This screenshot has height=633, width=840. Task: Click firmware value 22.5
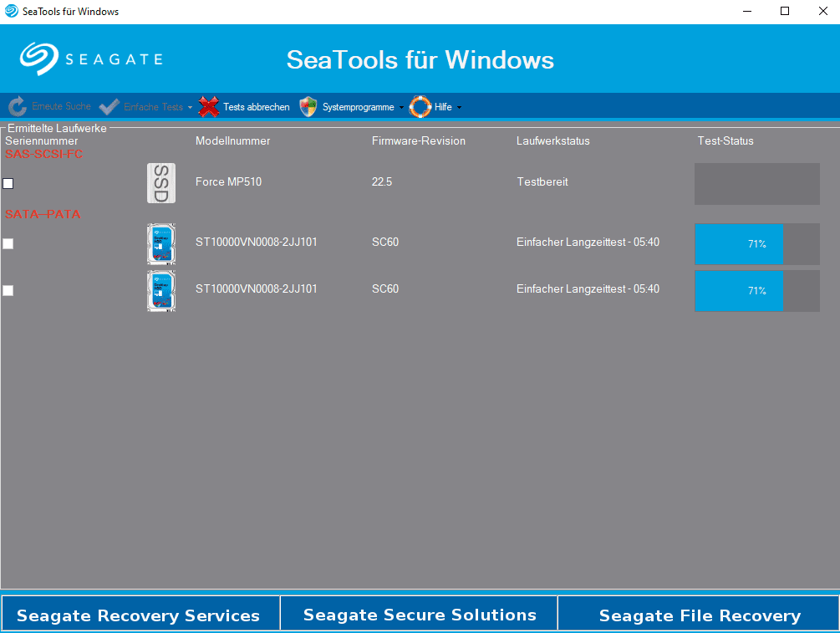[x=381, y=181]
